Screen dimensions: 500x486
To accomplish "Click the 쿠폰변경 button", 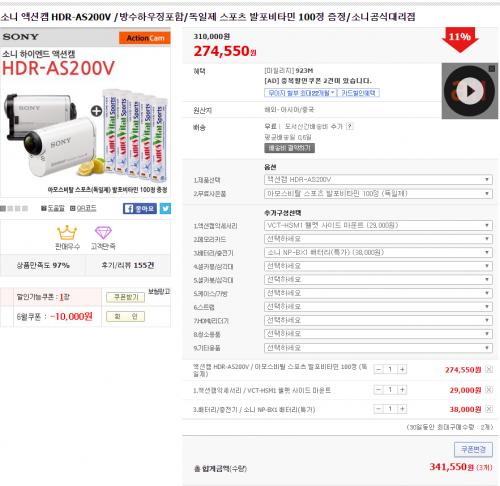I will click(x=473, y=450).
